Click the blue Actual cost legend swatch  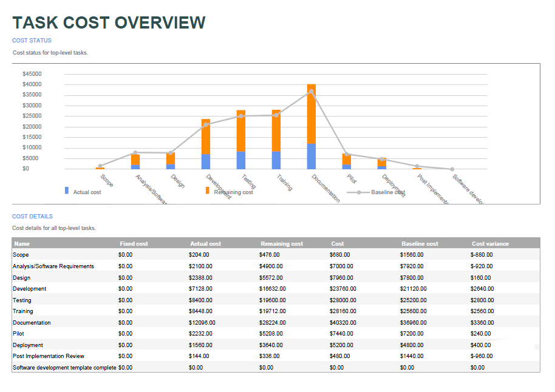pyautogui.click(x=67, y=191)
